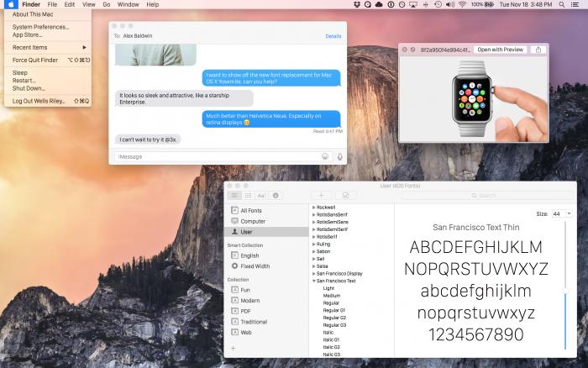
Task: Click the Font Book Size value field
Action: (559, 213)
